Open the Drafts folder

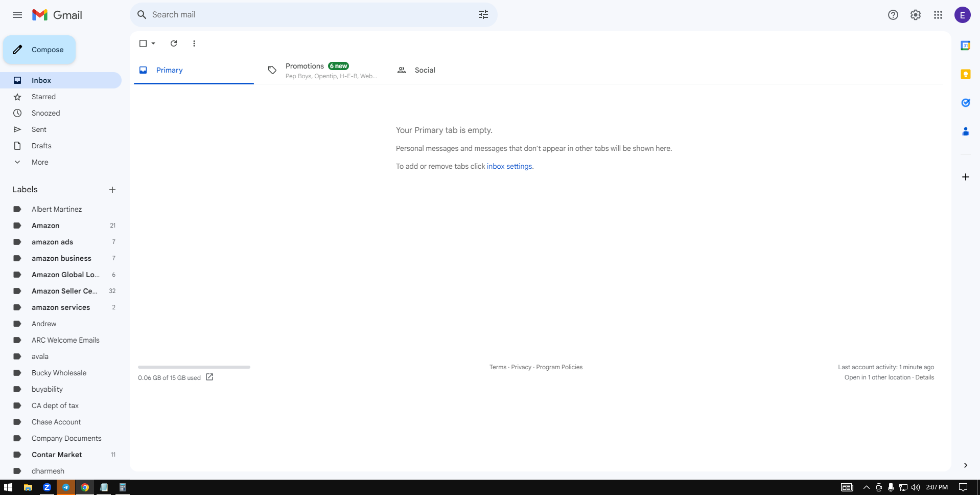point(61,146)
